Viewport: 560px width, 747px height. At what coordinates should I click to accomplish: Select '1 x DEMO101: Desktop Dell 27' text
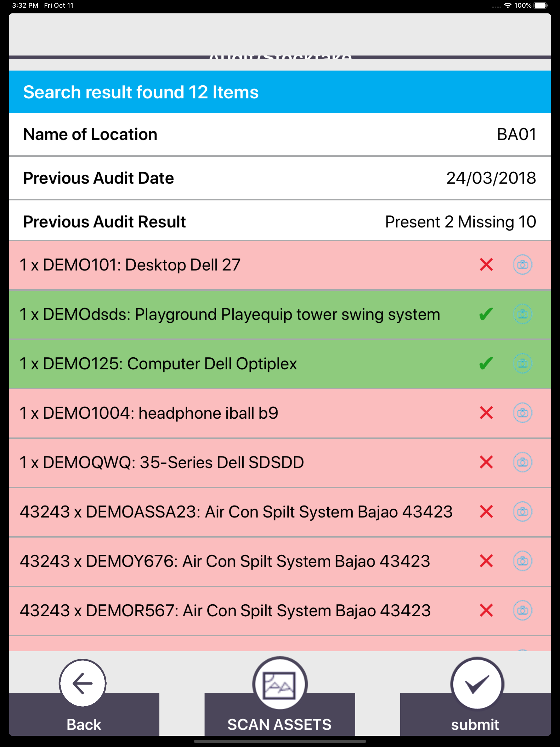130,265
